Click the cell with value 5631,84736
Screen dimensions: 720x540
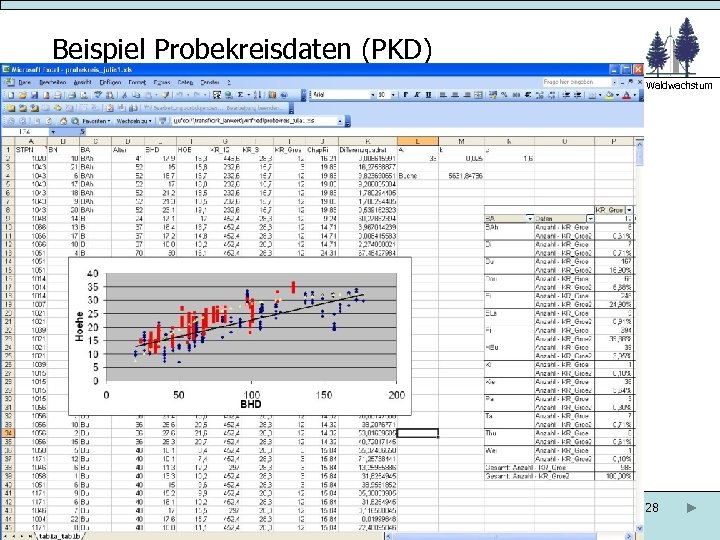pos(461,176)
